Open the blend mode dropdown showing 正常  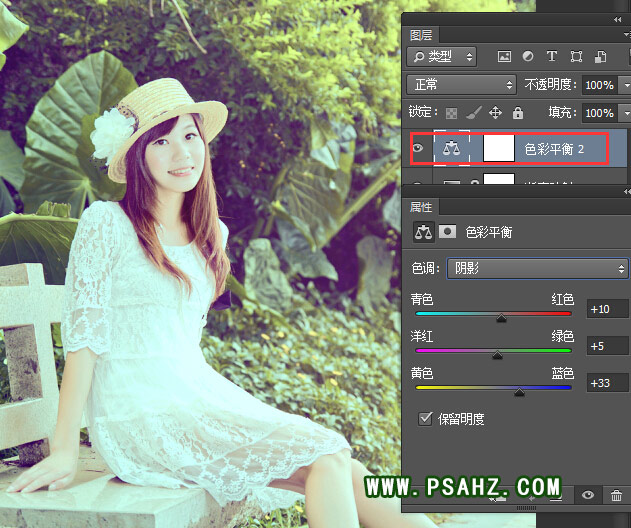click(462, 85)
